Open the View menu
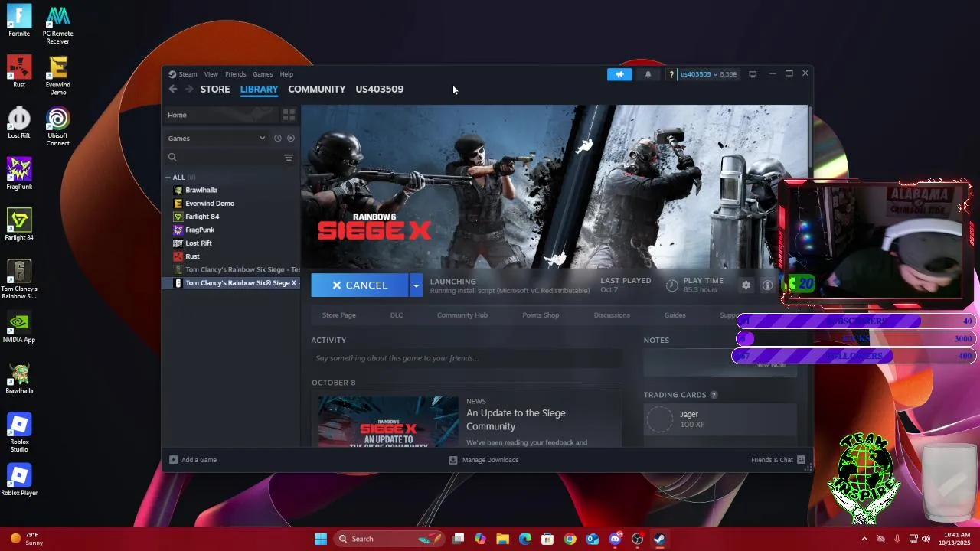Image resolution: width=980 pixels, height=551 pixels. pyautogui.click(x=211, y=74)
